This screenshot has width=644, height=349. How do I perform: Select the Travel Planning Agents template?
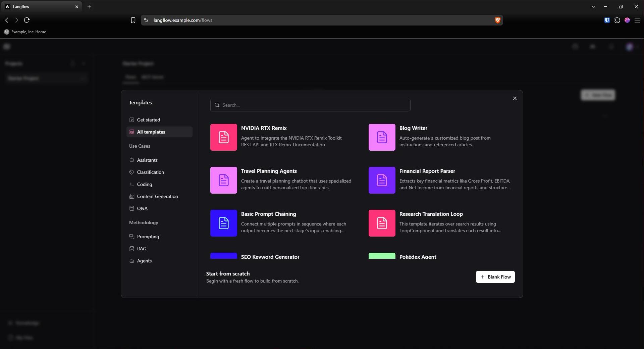[x=281, y=180]
